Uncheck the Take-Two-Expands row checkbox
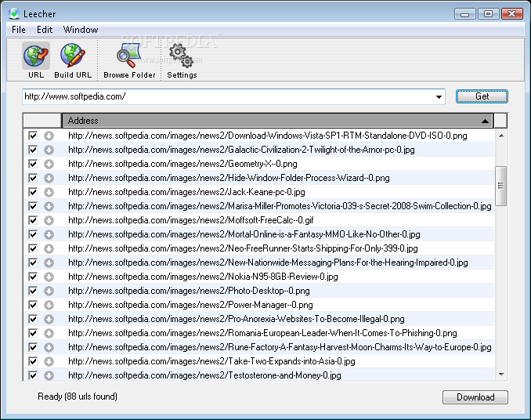This screenshot has width=531, height=420. [x=33, y=361]
